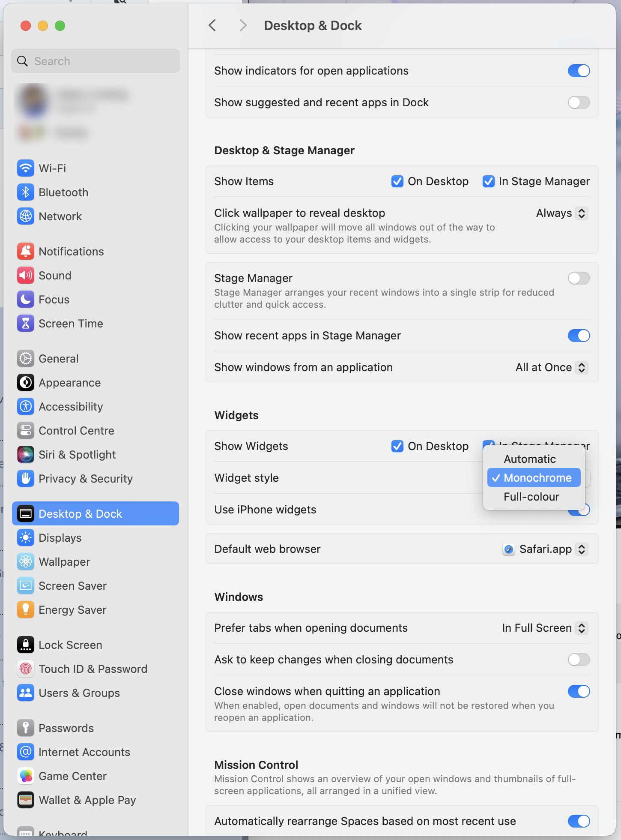The width and height of the screenshot is (621, 840).
Task: Select the Network globe icon
Action: (26, 216)
